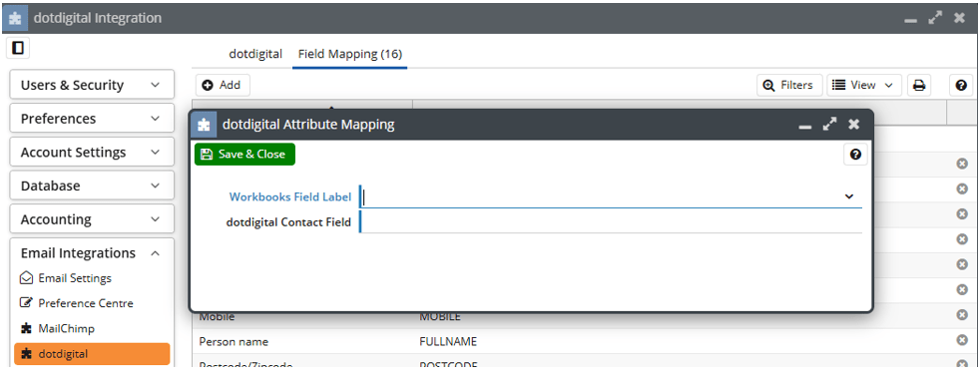This screenshot has height=378, width=980.
Task: Click the help icon in the Attribute Mapping dialog
Action: 855,155
